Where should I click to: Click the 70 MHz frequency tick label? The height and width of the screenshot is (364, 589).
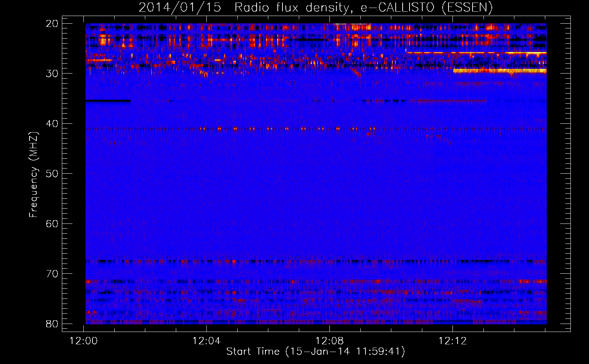pos(52,274)
